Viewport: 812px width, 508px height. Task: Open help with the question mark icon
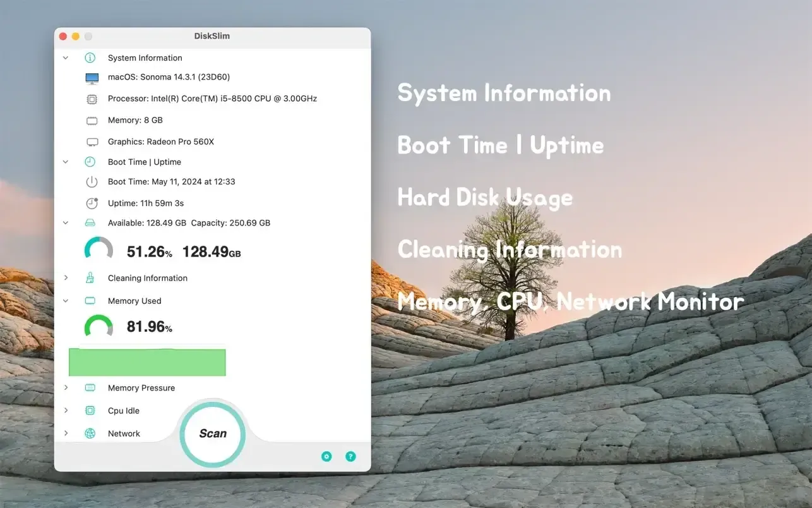350,456
